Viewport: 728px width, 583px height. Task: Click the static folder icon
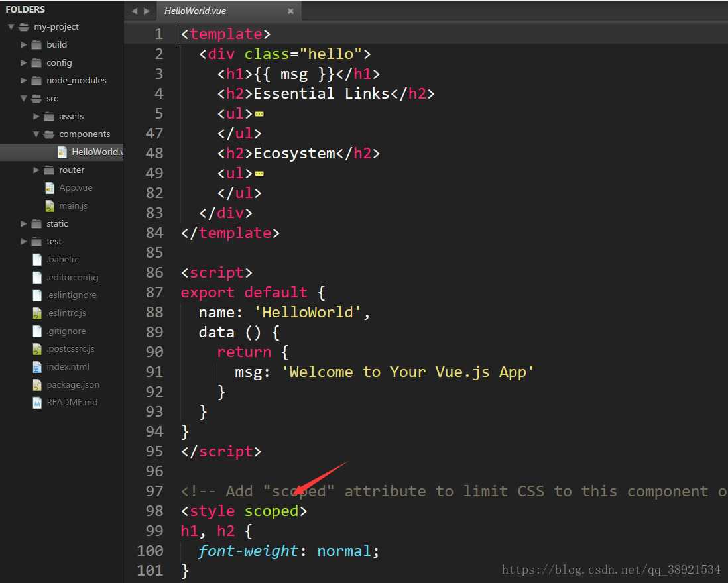[x=36, y=223]
